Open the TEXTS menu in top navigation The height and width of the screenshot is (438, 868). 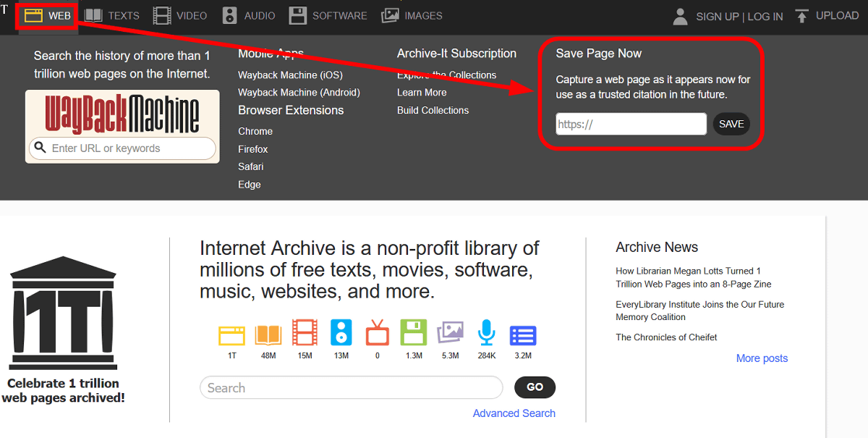(112, 15)
